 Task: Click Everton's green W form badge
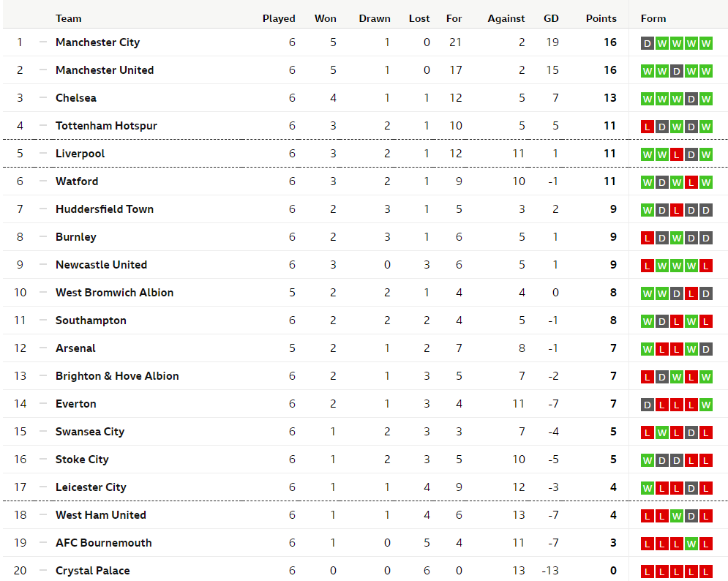tap(706, 405)
